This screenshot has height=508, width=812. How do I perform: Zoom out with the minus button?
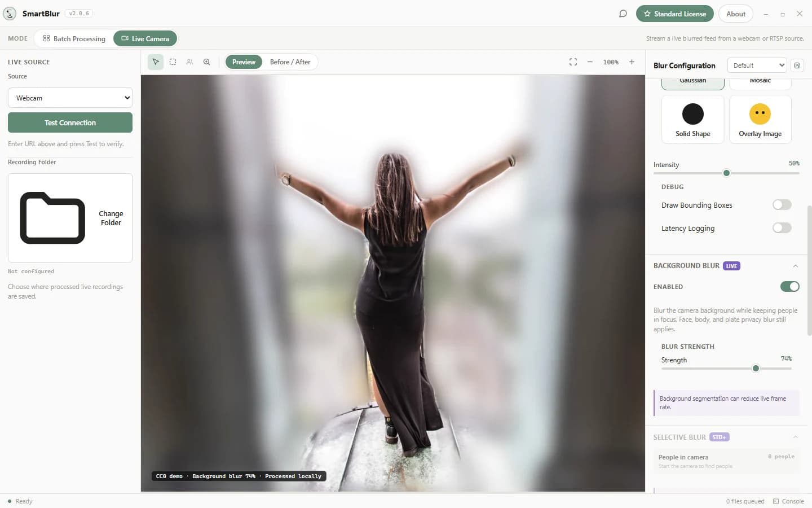click(x=590, y=62)
